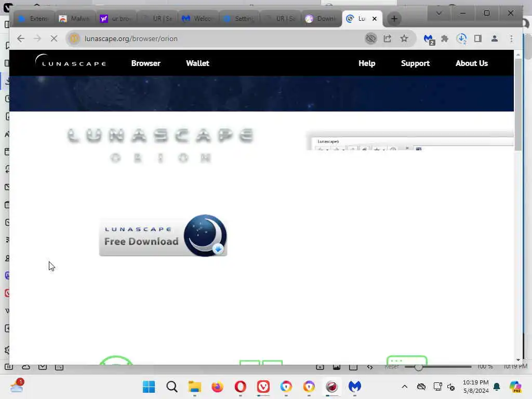Expand the system tray hidden icons
The width and height of the screenshot is (532, 399).
tap(404, 387)
